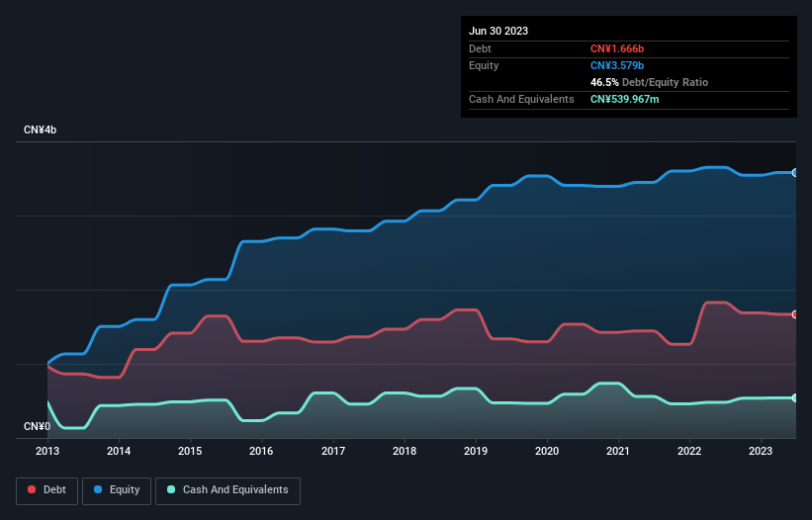
Task: Toggle the Equity legend button
Action: (x=117, y=490)
